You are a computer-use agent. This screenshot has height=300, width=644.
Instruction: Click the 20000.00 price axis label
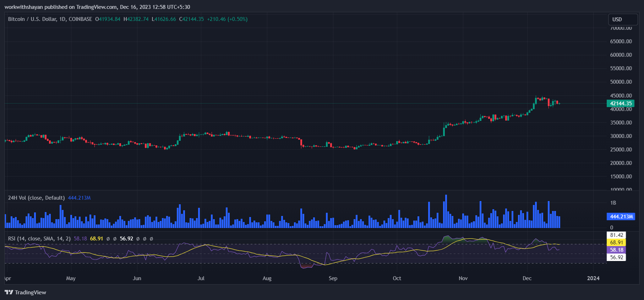[x=621, y=163]
